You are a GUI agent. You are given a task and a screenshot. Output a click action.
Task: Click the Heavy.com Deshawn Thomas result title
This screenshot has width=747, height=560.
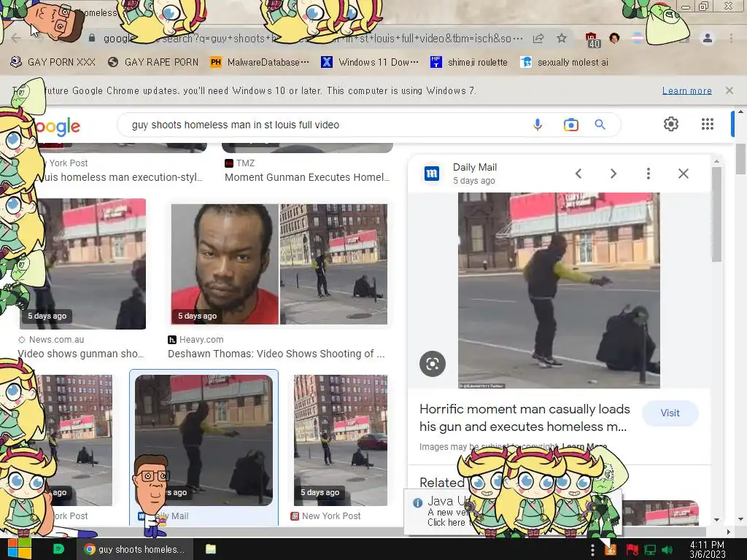[x=276, y=354]
